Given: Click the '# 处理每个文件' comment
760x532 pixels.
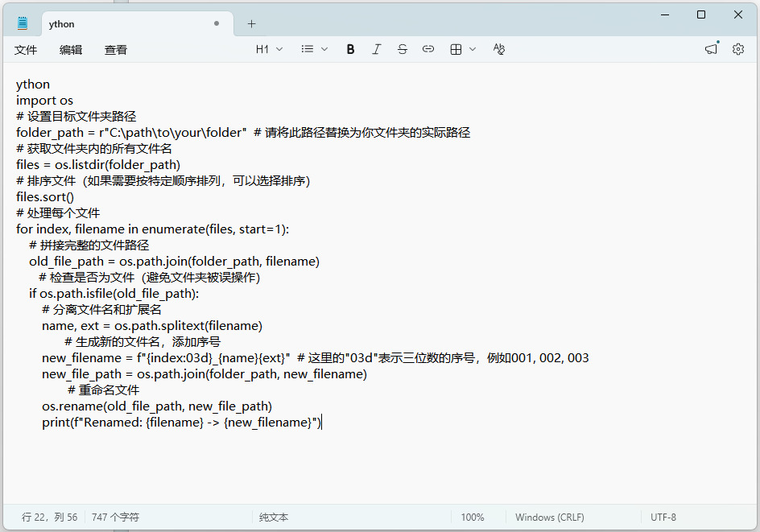Looking at the screenshot, I should coord(58,212).
